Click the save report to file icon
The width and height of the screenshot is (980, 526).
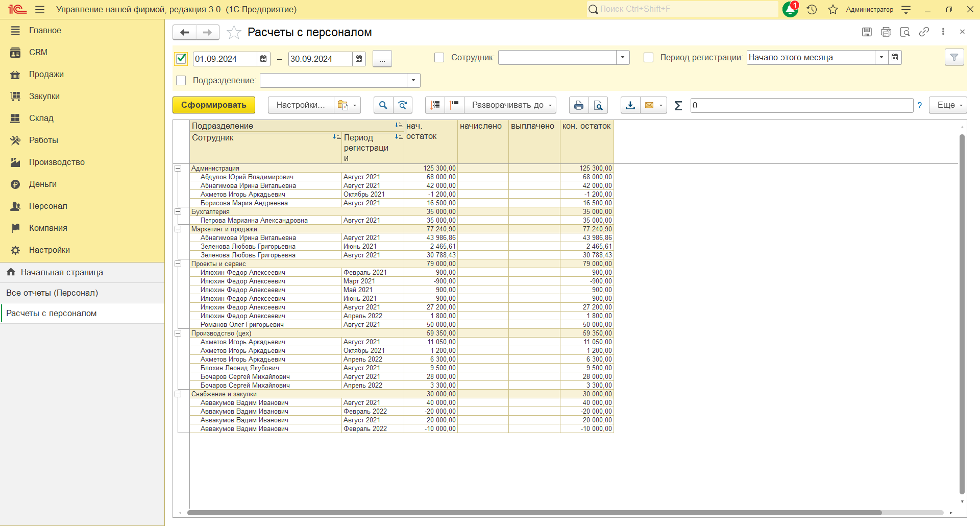tap(630, 105)
